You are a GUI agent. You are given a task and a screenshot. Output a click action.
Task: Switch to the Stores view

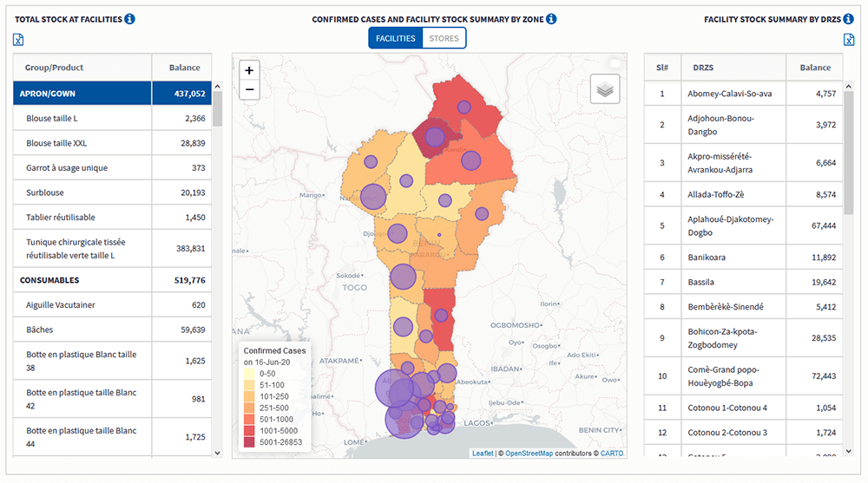click(444, 38)
